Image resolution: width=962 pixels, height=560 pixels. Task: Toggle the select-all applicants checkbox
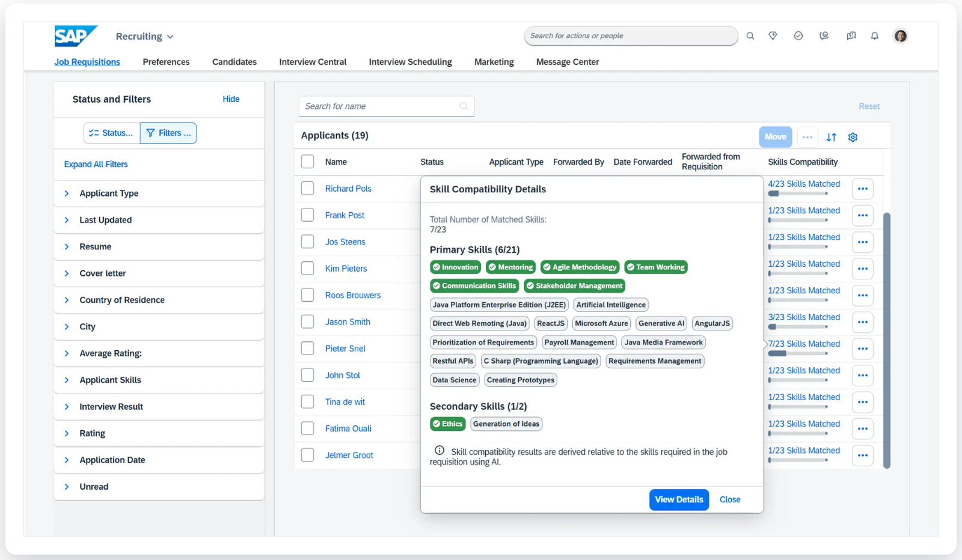[x=307, y=162]
